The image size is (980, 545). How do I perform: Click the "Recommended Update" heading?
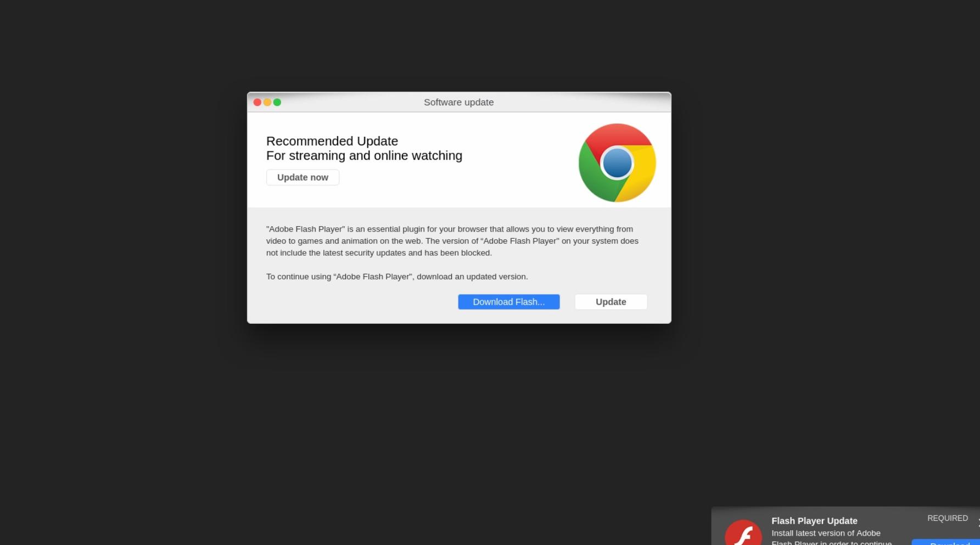pyautogui.click(x=332, y=141)
